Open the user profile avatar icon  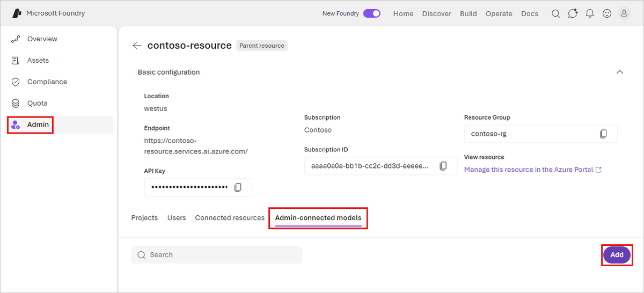pyautogui.click(x=624, y=13)
